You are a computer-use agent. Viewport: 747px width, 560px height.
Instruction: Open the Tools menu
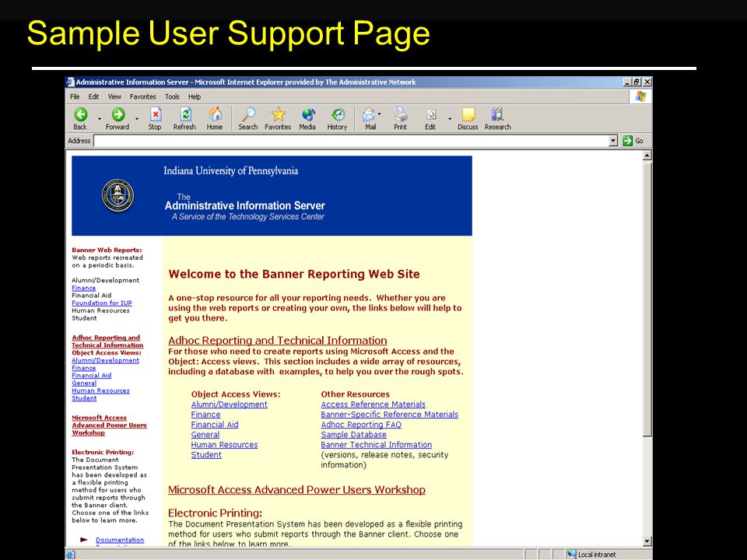(x=173, y=96)
